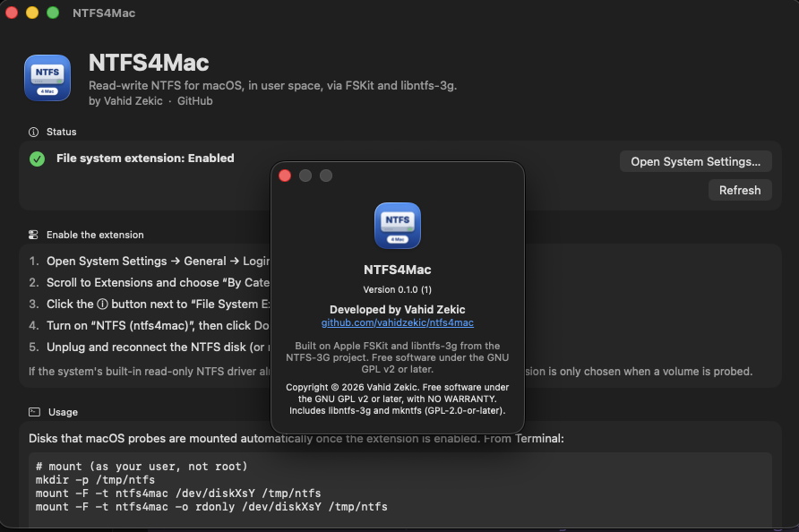Image resolution: width=799 pixels, height=532 pixels.
Task: Click the NTFS4Mac app icon in main window header
Action: (x=47, y=78)
